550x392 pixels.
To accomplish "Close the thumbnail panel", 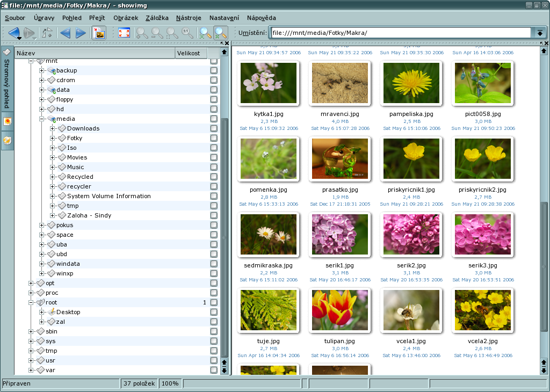I will click(x=546, y=43).
